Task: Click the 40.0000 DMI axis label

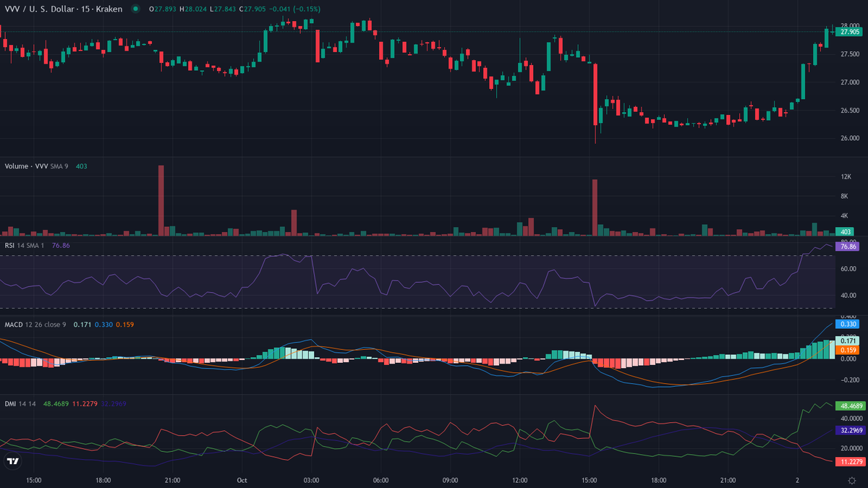Action: [851, 418]
